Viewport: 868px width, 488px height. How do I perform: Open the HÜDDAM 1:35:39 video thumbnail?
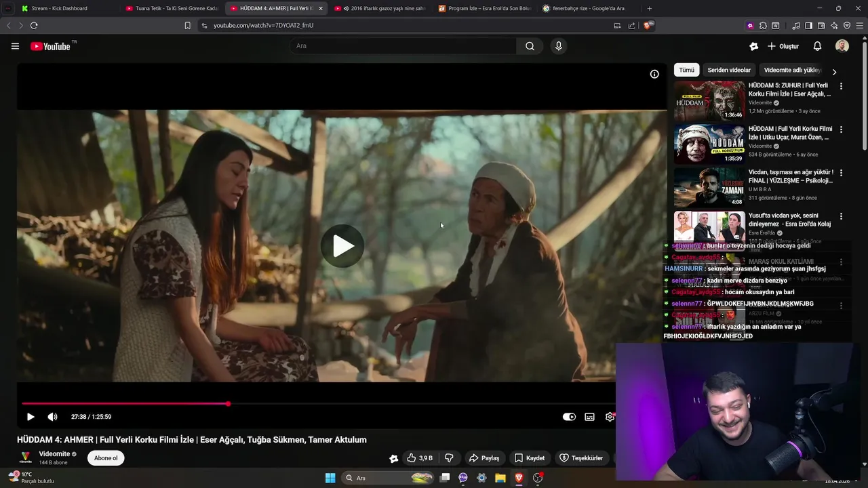(x=709, y=144)
